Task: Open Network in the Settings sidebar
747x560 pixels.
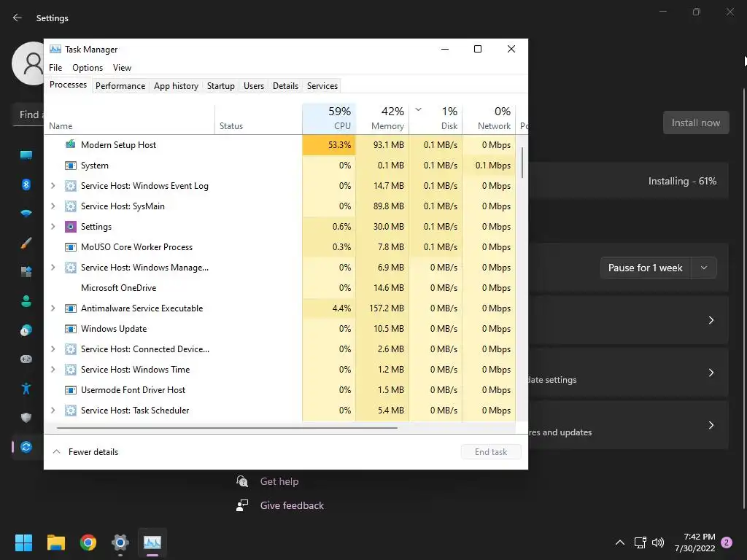Action: tap(26, 214)
